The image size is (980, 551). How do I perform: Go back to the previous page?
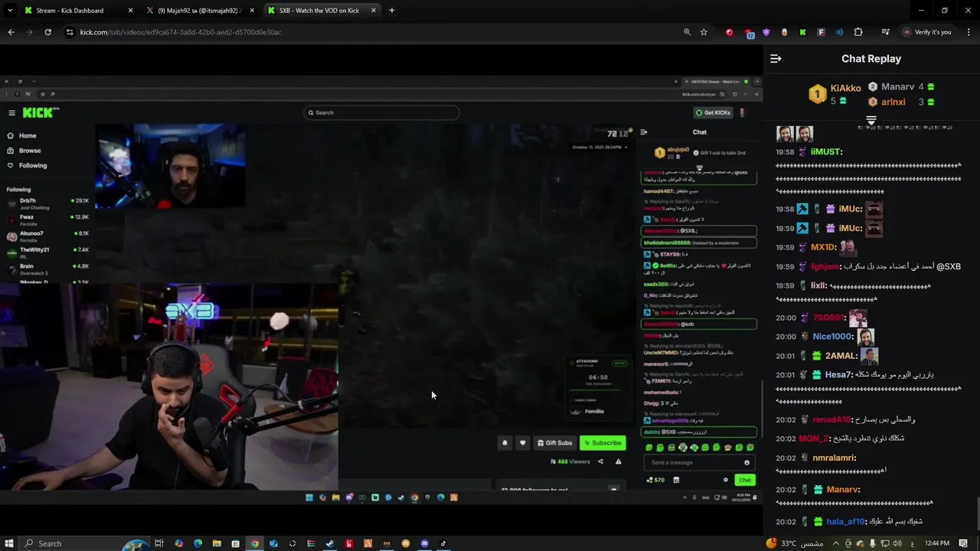[x=11, y=32]
